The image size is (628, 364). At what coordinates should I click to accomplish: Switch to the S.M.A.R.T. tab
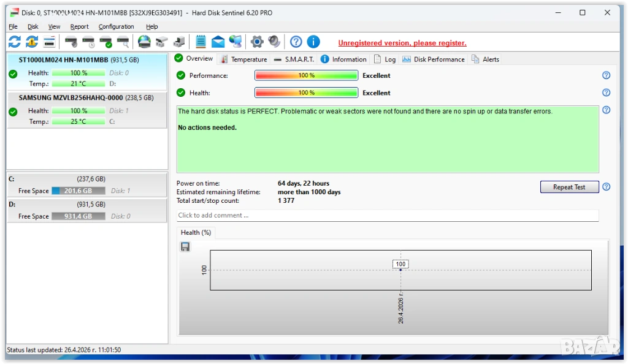tap(294, 59)
